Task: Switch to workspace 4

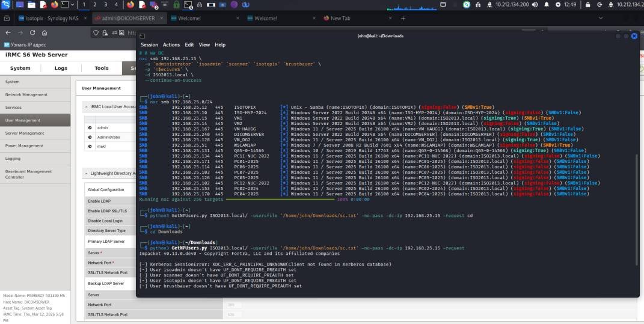Action: click(x=116, y=5)
